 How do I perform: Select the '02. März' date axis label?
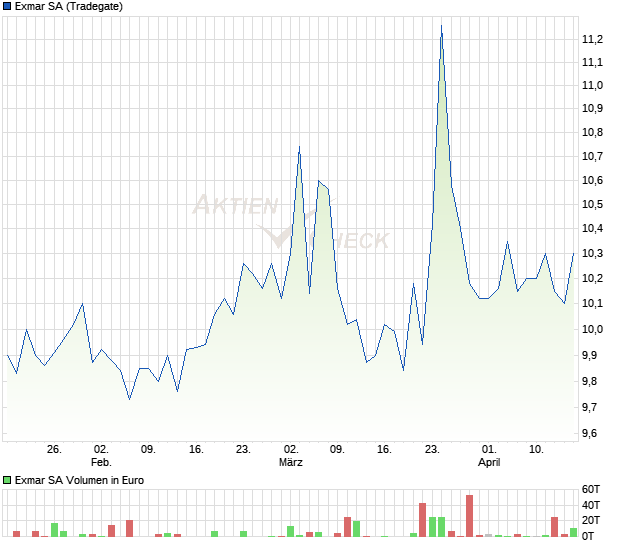(291, 456)
